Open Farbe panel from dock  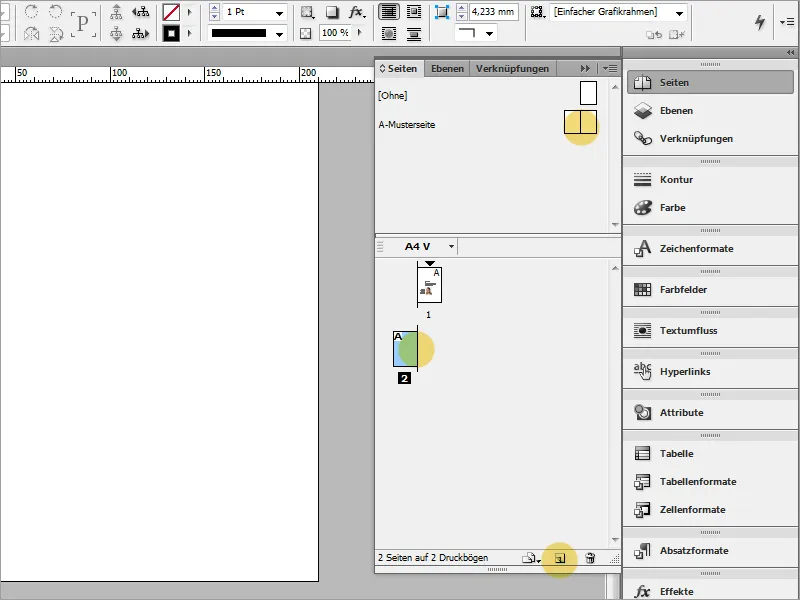coord(710,208)
